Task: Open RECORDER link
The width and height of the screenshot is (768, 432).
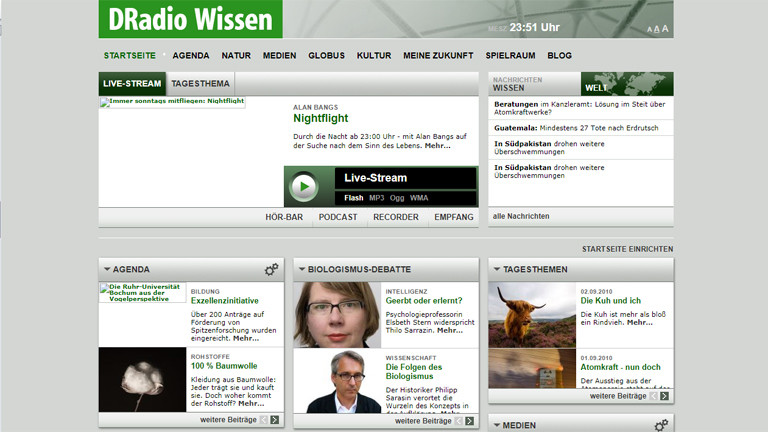Action: point(396,217)
